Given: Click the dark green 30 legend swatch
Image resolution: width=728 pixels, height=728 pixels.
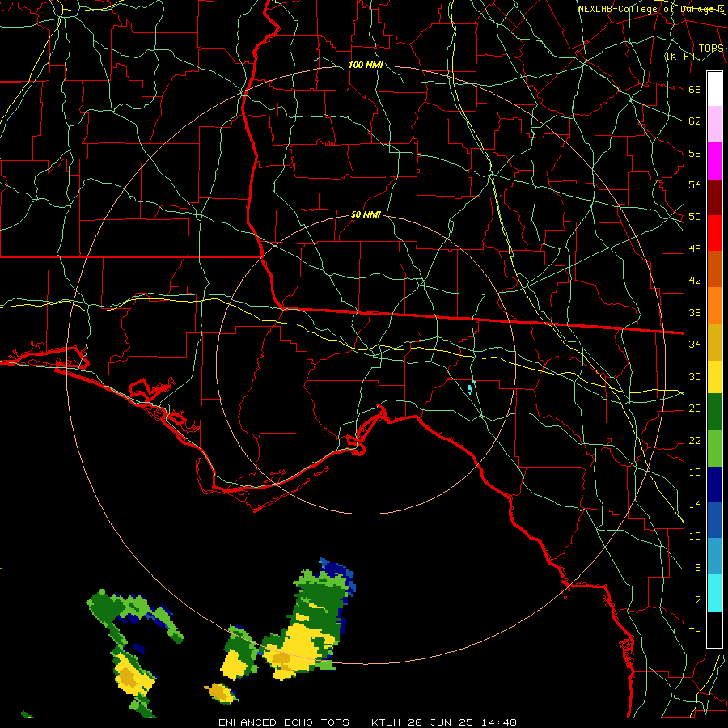Looking at the screenshot, I should point(714,412).
